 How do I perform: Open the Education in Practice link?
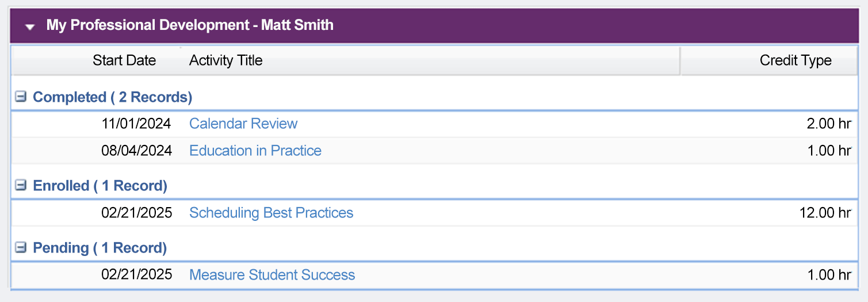[x=255, y=151]
